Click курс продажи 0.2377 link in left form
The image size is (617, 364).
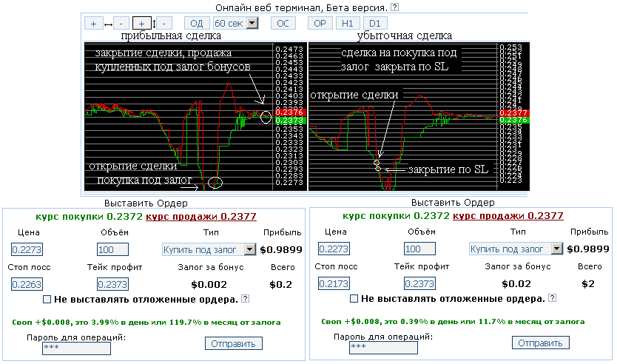(x=201, y=217)
